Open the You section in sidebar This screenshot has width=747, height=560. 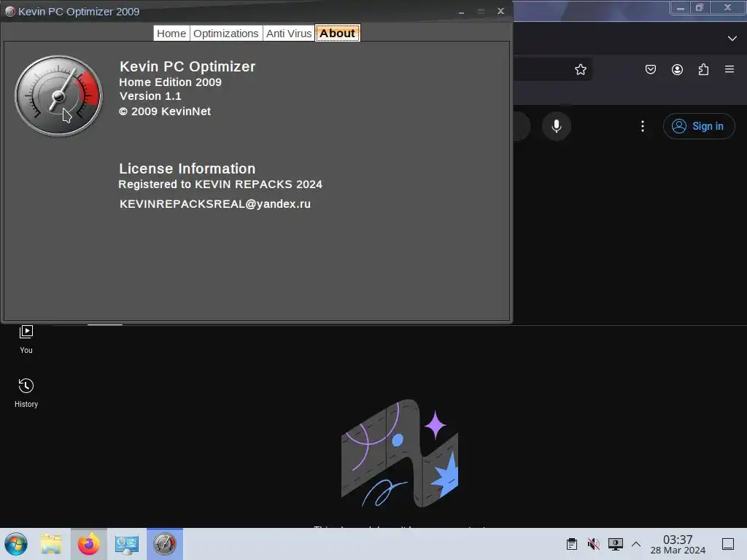(x=26, y=339)
